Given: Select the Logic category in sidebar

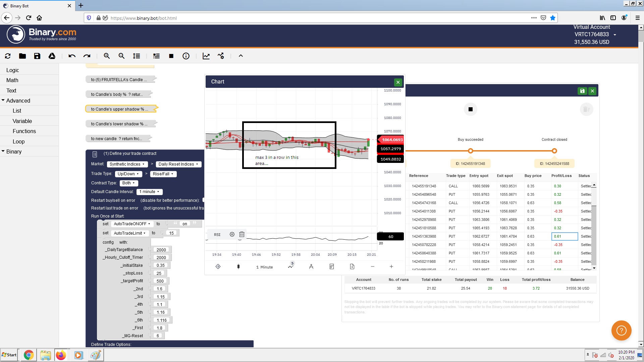Looking at the screenshot, I should [x=12, y=70].
